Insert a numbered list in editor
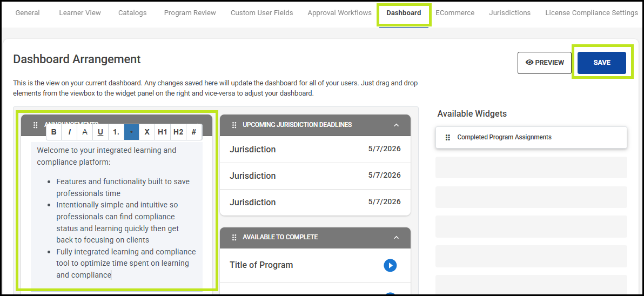The height and width of the screenshot is (296, 644). point(116,132)
